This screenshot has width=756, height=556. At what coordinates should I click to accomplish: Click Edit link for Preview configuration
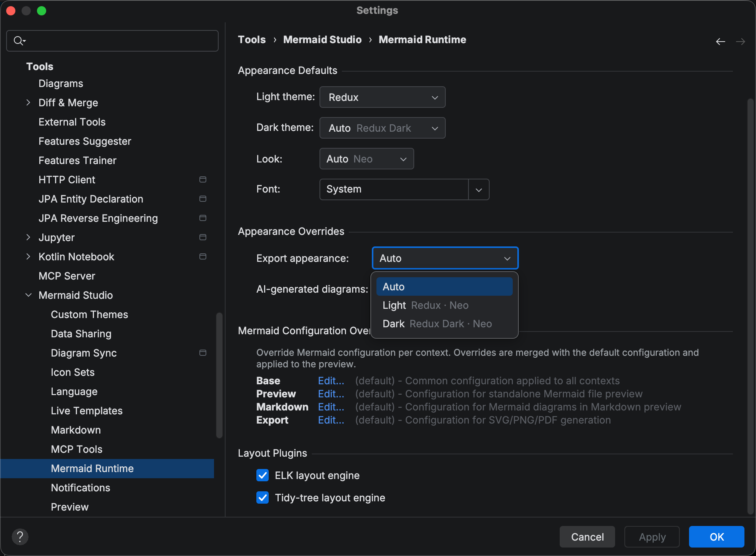click(331, 394)
